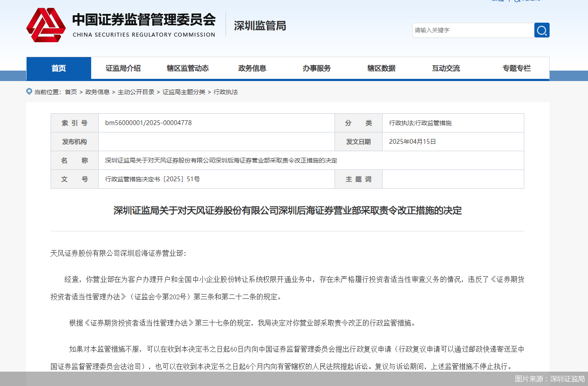588x386 pixels.
Task: Click the bold article headline
Action: (287, 210)
